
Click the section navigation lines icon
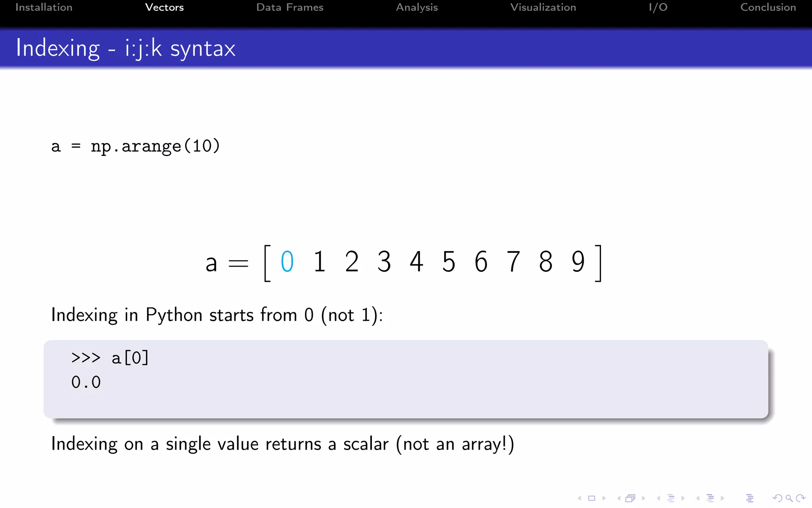[x=710, y=498]
